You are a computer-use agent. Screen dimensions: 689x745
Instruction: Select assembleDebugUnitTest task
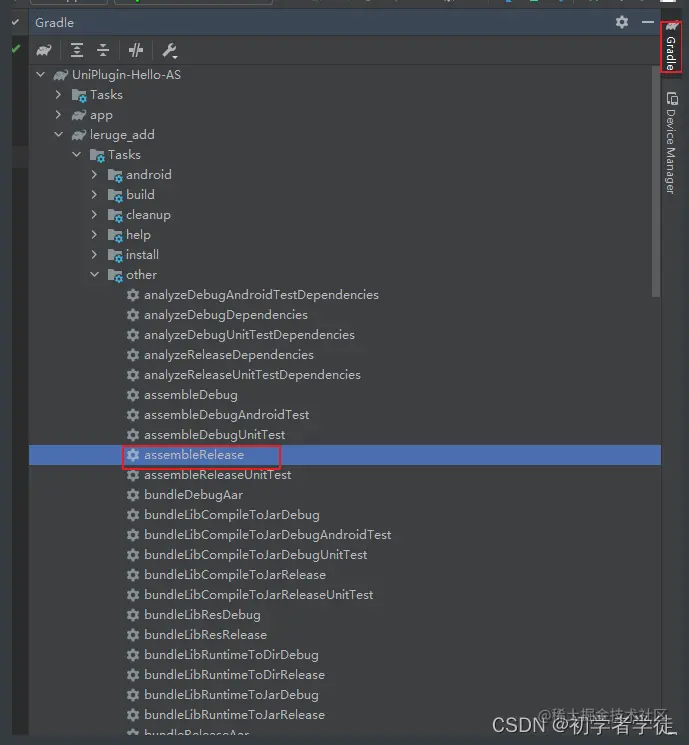pos(215,435)
